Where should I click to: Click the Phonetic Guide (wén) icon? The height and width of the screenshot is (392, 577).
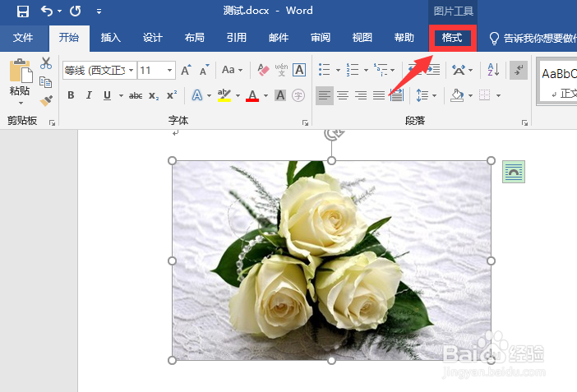281,70
